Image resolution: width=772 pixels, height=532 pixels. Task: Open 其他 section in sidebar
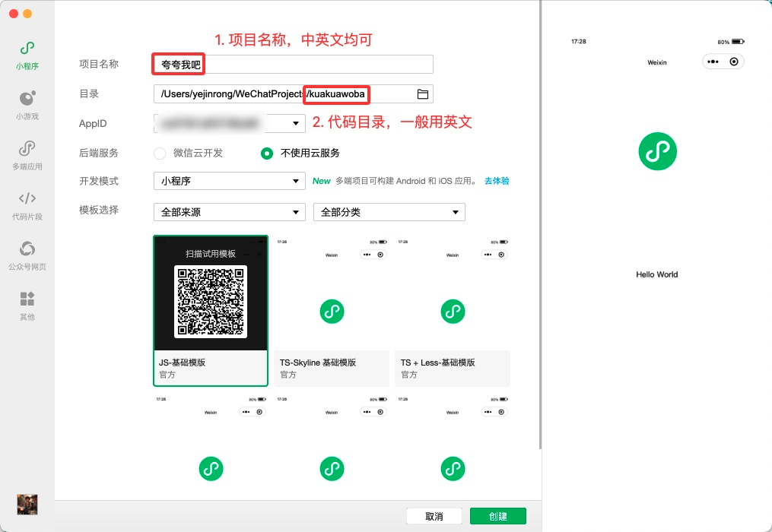click(27, 306)
